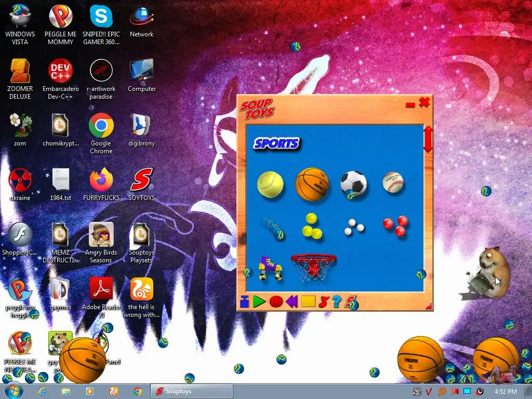The width and height of the screenshot is (532, 399).
Task: Click the red V tray icon
Action: [429, 391]
